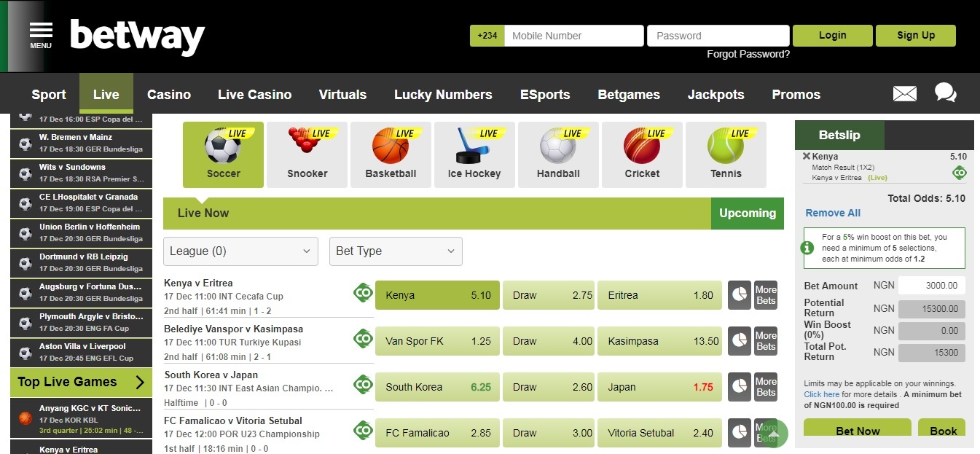The image size is (980, 454).
Task: Select Draw 4.00 for Vanspor match
Action: pyautogui.click(x=548, y=341)
